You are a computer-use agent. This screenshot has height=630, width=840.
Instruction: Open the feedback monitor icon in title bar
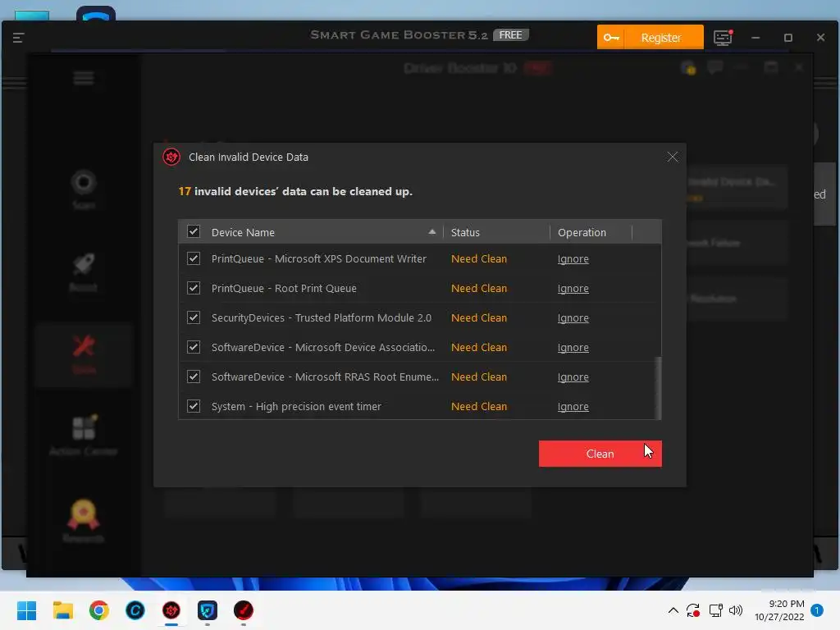[723, 38]
